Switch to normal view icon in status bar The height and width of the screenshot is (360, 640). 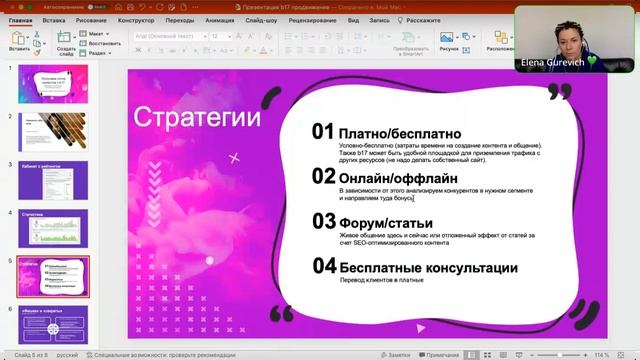tap(471, 355)
